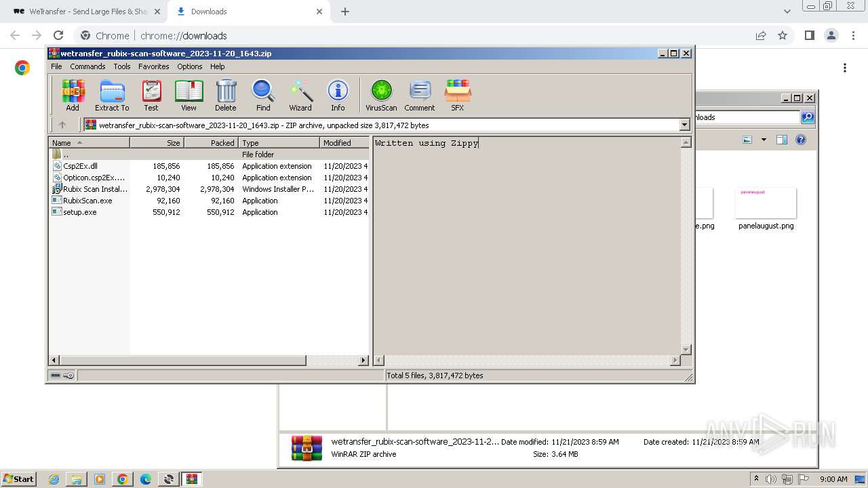This screenshot has height=488, width=868.
Task: Select the Opticon.csp2Ex file
Action: coord(210,178)
